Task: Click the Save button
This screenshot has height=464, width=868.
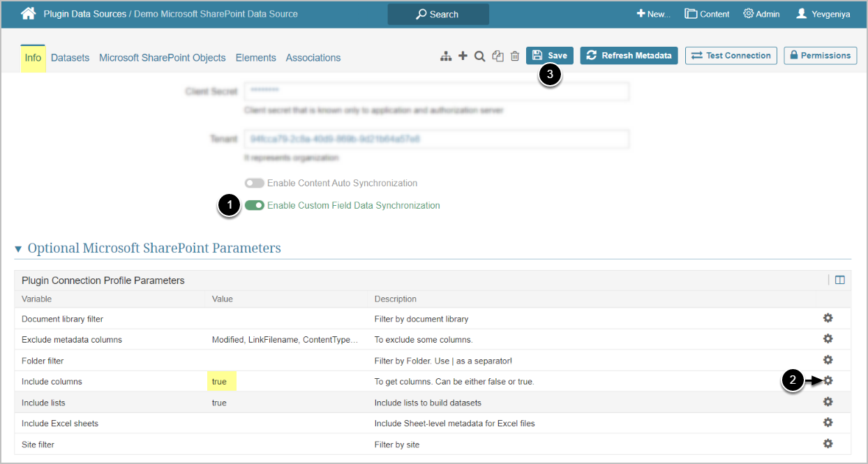Action: pos(550,56)
